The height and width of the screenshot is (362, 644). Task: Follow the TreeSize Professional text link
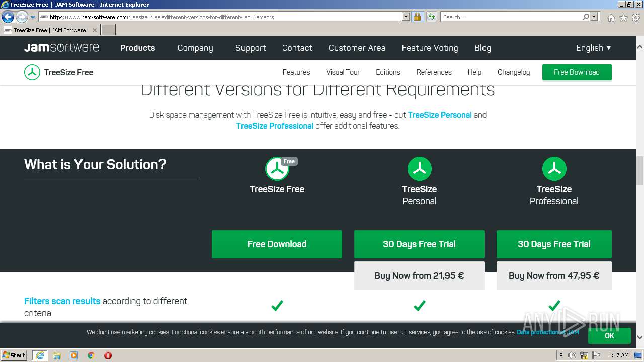tap(275, 126)
